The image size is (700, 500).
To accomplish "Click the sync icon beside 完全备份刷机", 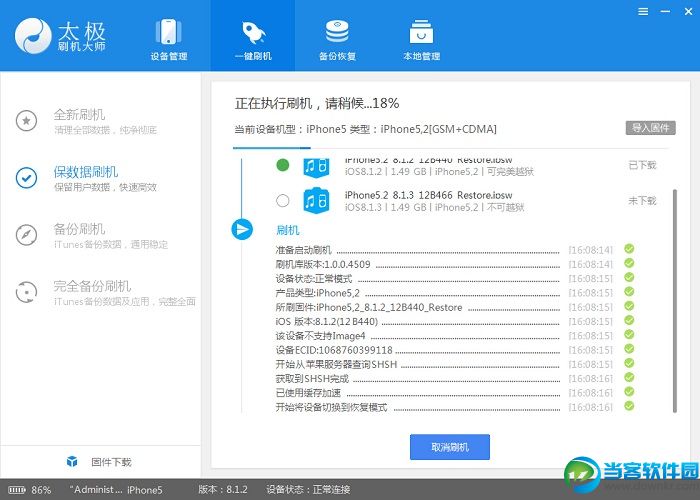I will [26, 292].
